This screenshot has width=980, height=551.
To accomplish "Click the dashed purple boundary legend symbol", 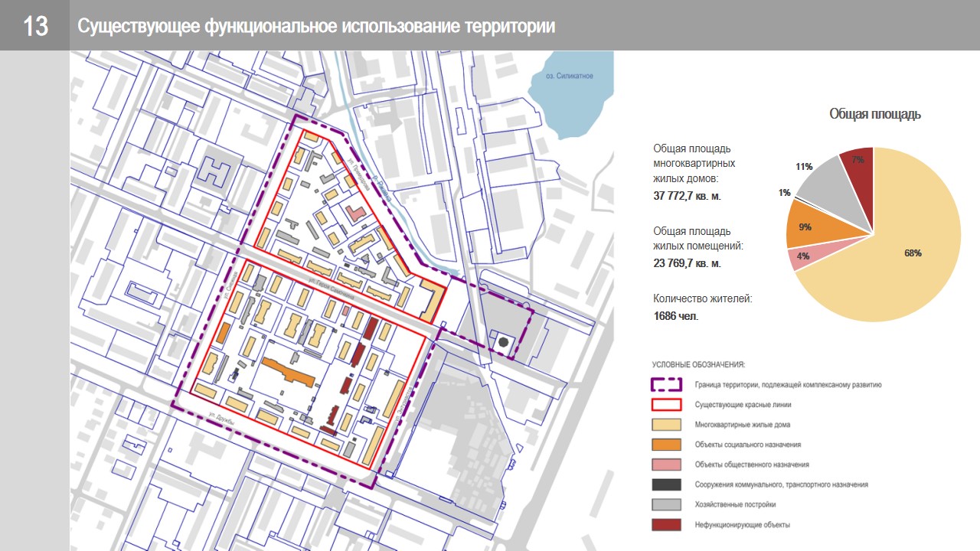I will pyautogui.click(x=666, y=385).
